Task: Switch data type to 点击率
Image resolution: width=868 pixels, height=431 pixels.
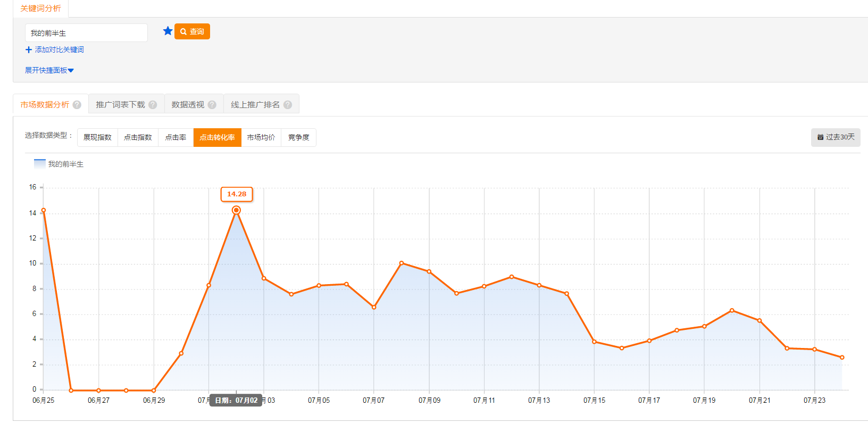Action: click(x=176, y=137)
